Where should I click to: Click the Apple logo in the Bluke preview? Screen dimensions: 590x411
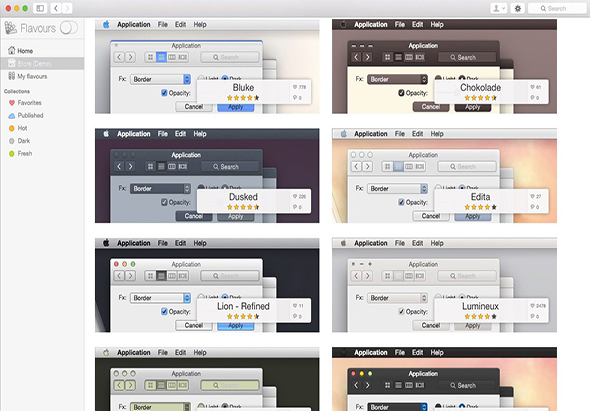[x=106, y=24]
